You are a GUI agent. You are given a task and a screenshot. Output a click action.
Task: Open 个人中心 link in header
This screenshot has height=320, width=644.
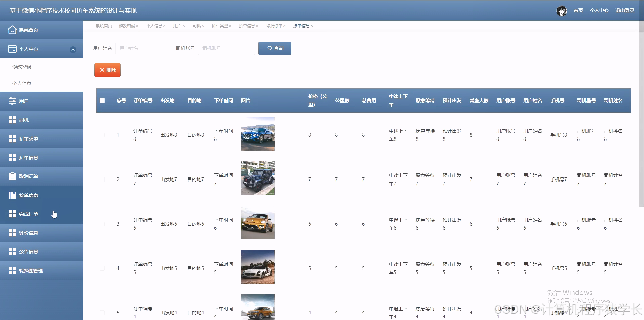599,11
